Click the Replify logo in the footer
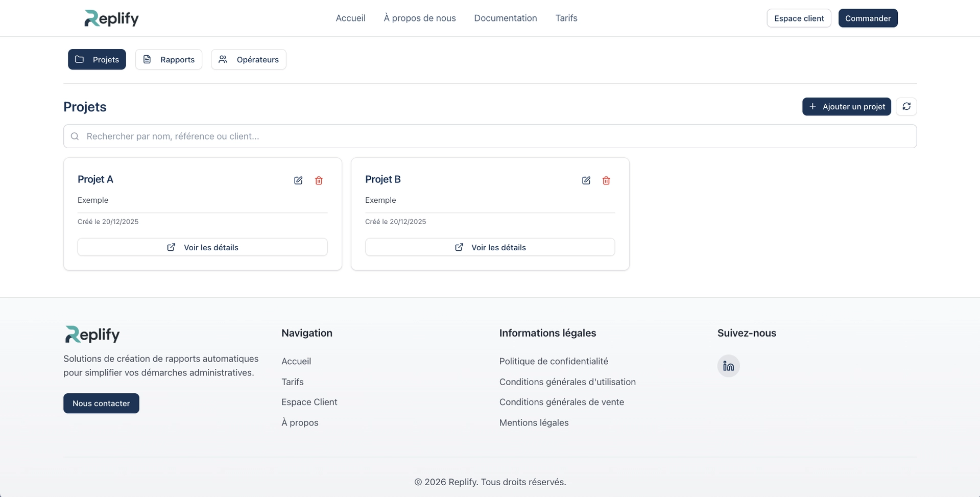This screenshot has height=497, width=980. pos(92,335)
